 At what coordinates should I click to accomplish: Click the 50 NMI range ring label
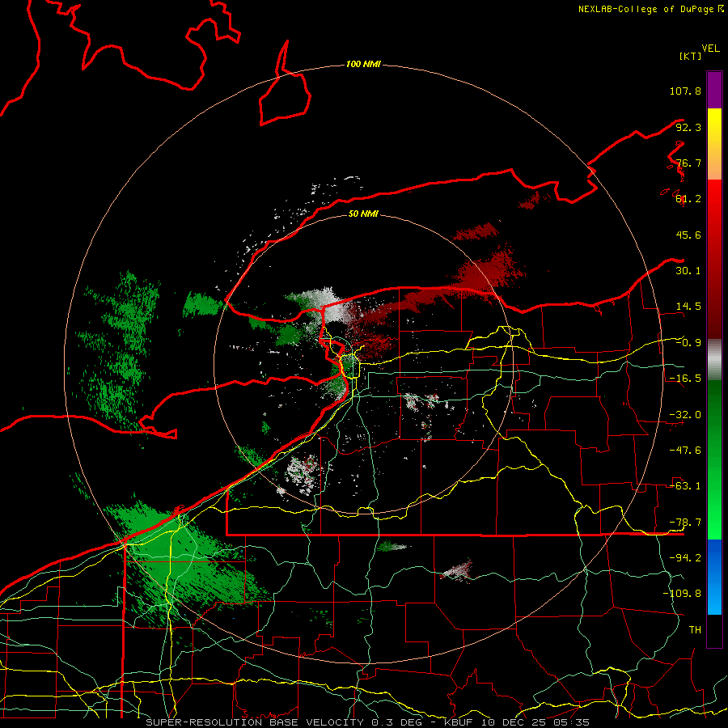[363, 214]
